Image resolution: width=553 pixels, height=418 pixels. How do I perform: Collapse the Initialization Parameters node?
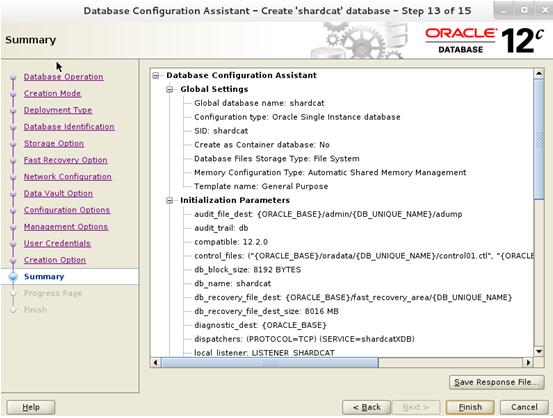point(170,200)
